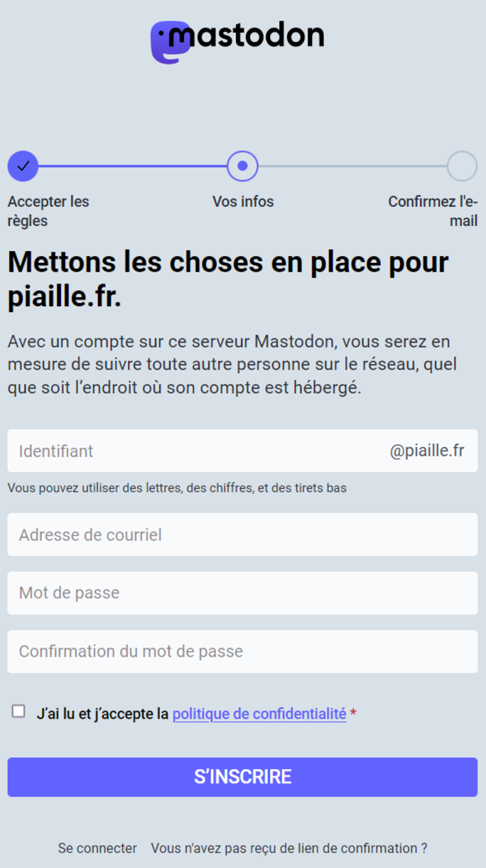Screen dimensions: 486x868
Task: Click the completed checkmark step circle
Action: point(23,166)
